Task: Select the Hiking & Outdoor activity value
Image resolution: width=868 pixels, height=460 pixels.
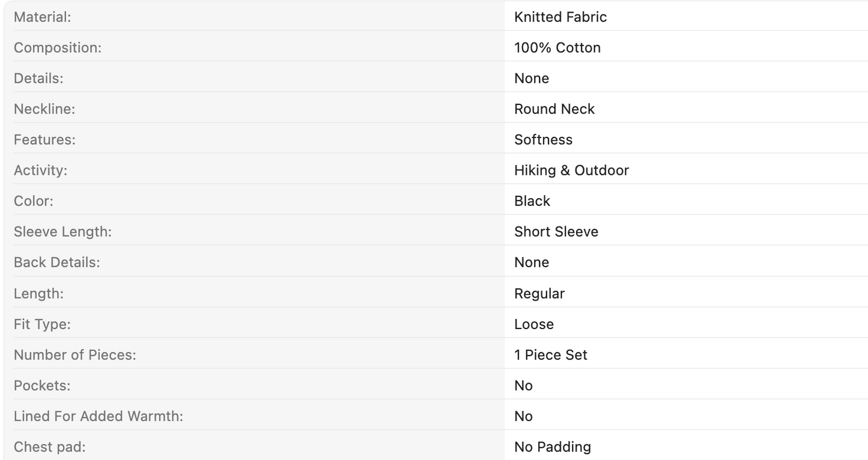Action: click(571, 170)
